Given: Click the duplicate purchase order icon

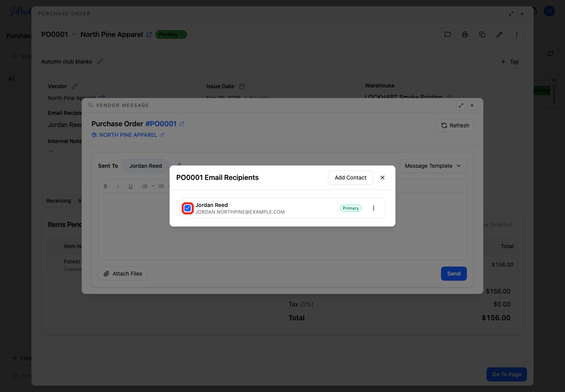Looking at the screenshot, I should [482, 34].
